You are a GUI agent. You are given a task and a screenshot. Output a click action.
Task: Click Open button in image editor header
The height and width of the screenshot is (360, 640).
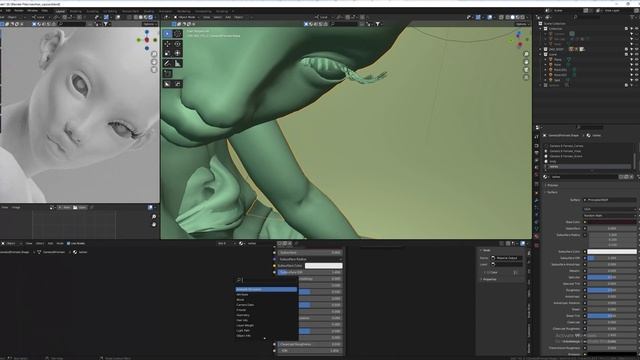point(80,208)
